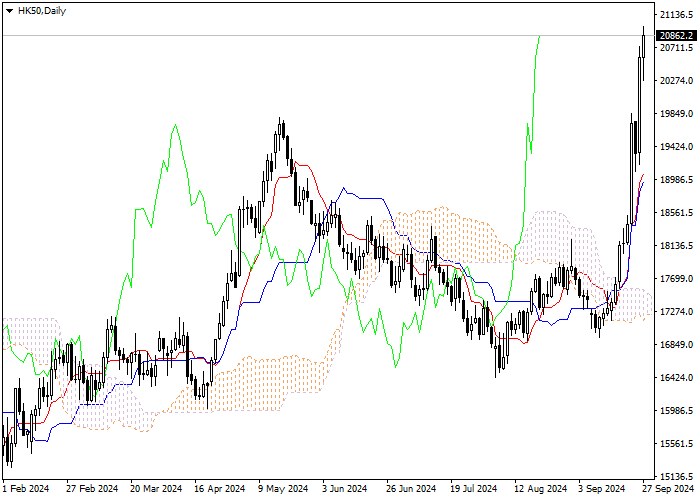The height and width of the screenshot is (500, 700).
Task: Click price level 15986.5 on axis
Action: pos(676,411)
